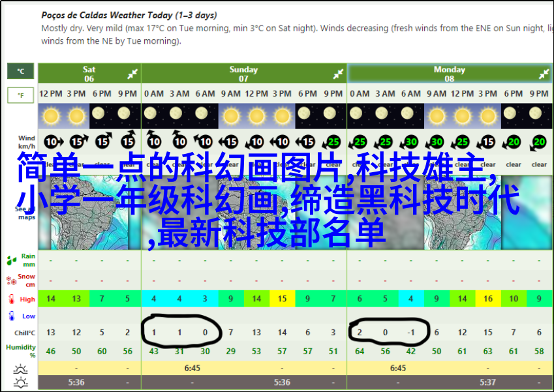
Task: Select the Sat 06 day header
Action: [x=89, y=74]
